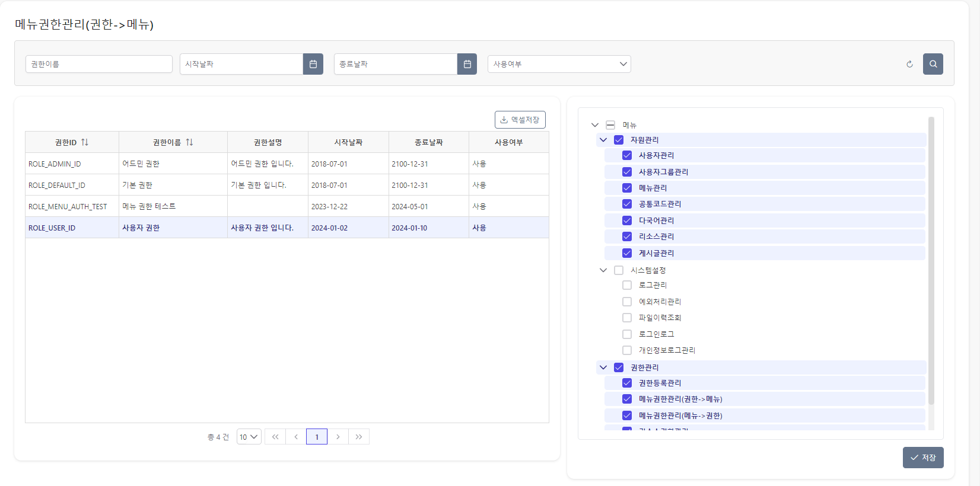Uncheck the 사용자관리 checkbox
The width and height of the screenshot is (980, 486).
[x=627, y=155]
